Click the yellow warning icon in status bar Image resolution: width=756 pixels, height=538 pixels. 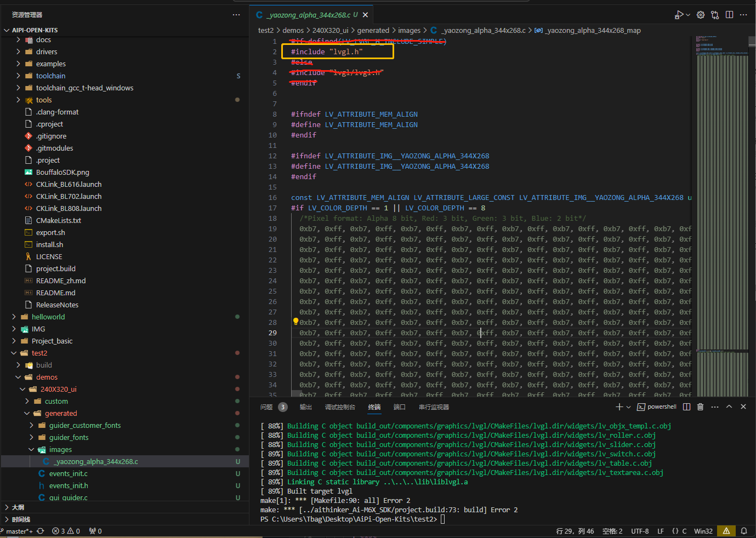(726, 531)
